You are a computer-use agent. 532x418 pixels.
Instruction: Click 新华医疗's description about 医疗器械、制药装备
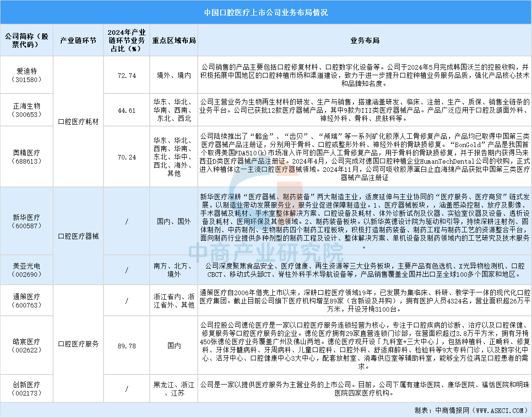tap(365, 221)
